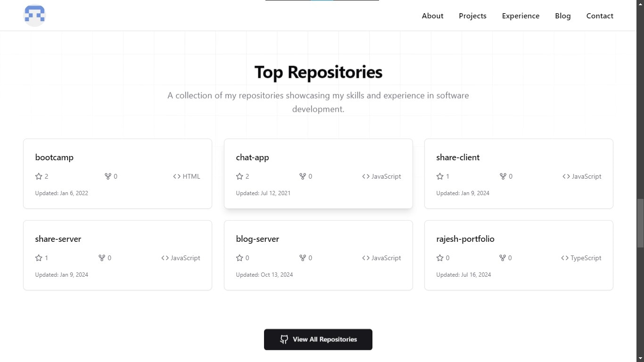The width and height of the screenshot is (644, 362).
Task: Click the code icon beside HTML
Action: (177, 176)
